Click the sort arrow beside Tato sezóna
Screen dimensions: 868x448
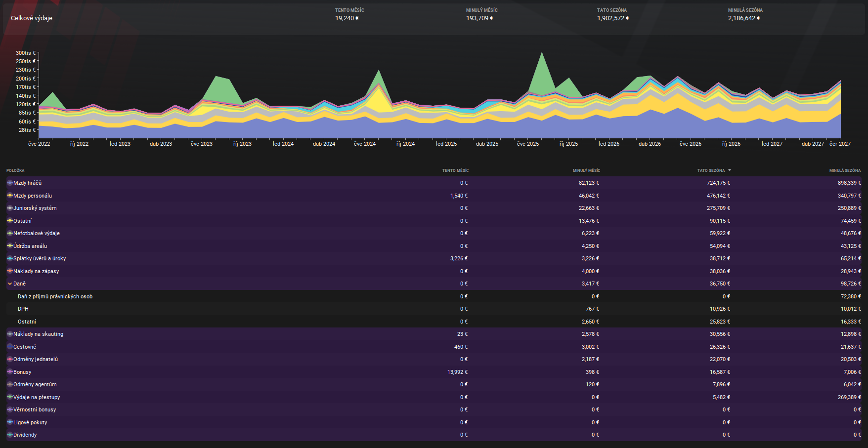coord(730,170)
